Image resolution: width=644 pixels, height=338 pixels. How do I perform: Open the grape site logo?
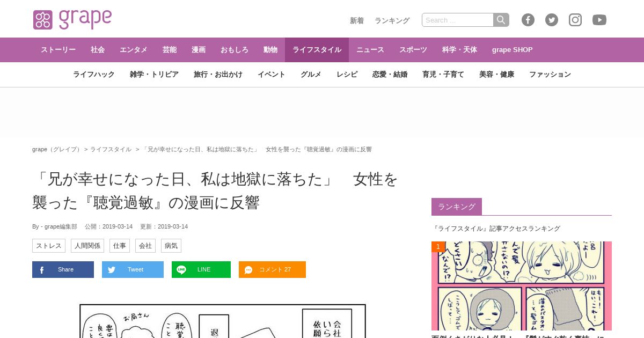click(x=72, y=20)
